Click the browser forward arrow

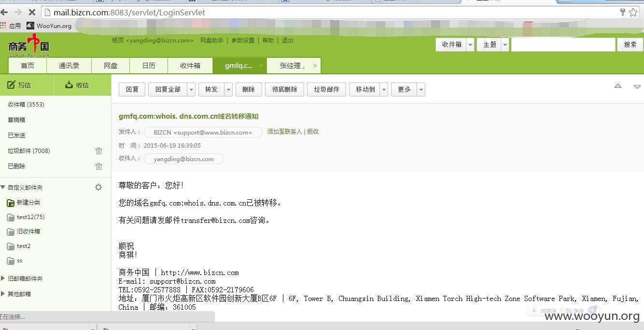click(x=18, y=13)
